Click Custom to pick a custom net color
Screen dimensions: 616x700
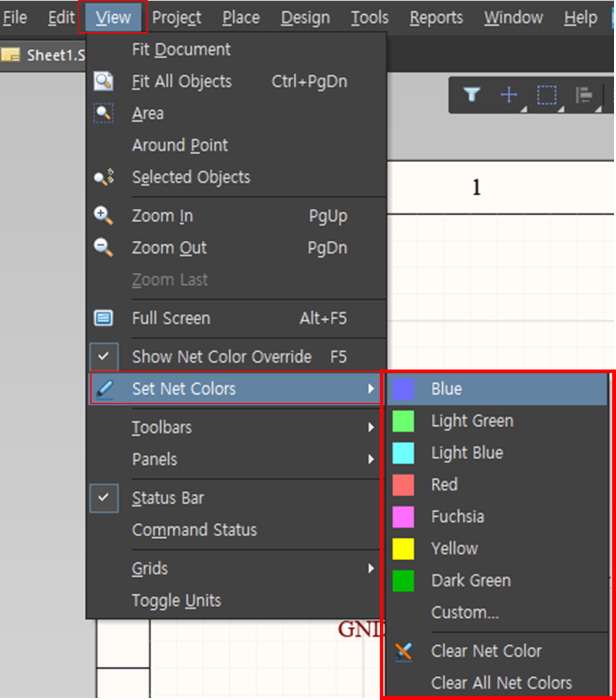(464, 612)
